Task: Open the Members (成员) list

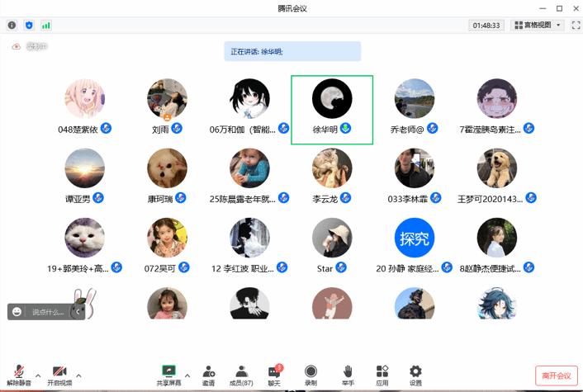Action: point(241,375)
